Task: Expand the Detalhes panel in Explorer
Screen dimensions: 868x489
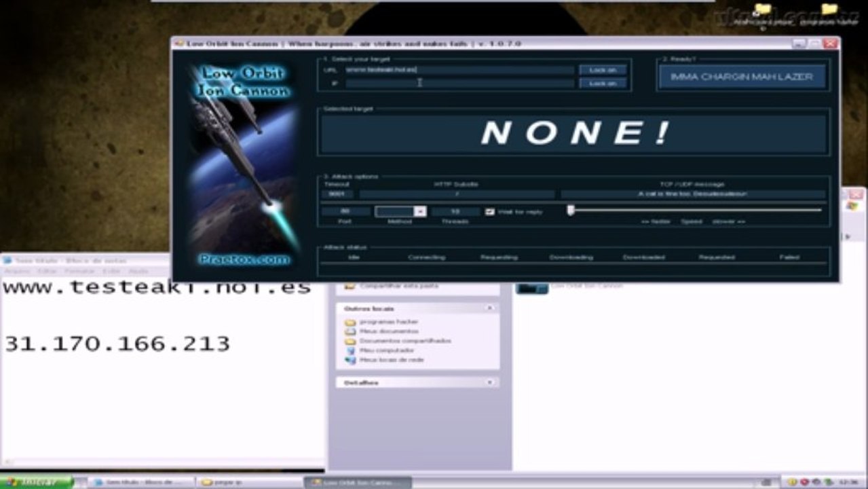Action: click(489, 382)
